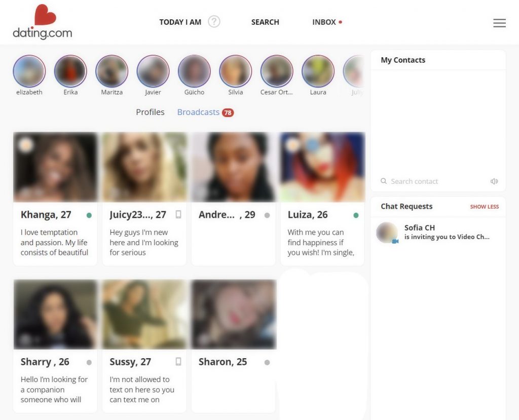This screenshot has width=519, height=420.
Task: Open Güicho's story circle
Action: click(194, 71)
